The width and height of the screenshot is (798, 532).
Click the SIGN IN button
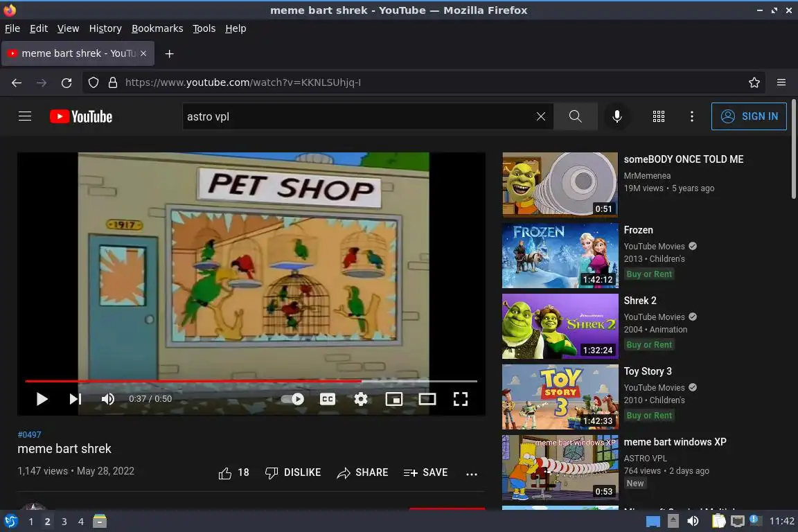pos(749,116)
